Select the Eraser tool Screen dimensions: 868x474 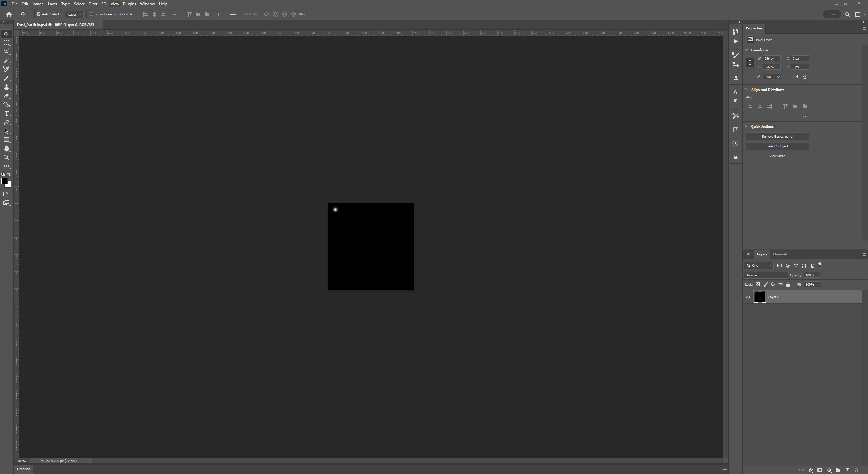pos(6,95)
